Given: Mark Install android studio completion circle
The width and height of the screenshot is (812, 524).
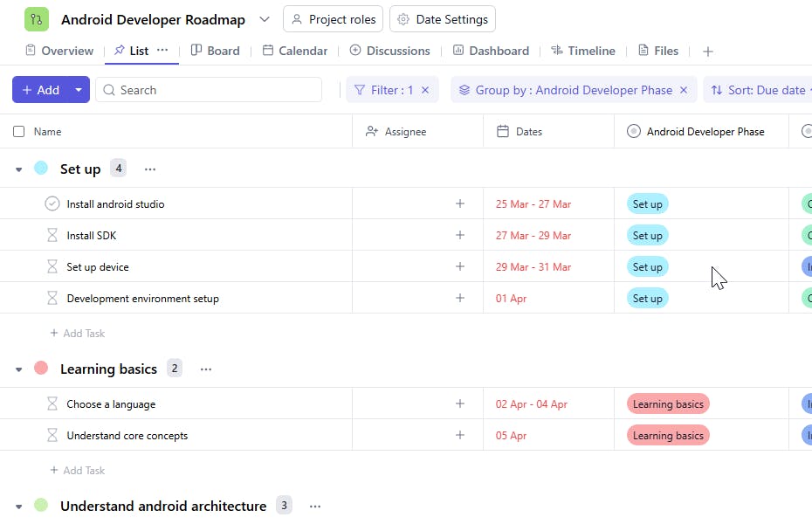Looking at the screenshot, I should (52, 204).
